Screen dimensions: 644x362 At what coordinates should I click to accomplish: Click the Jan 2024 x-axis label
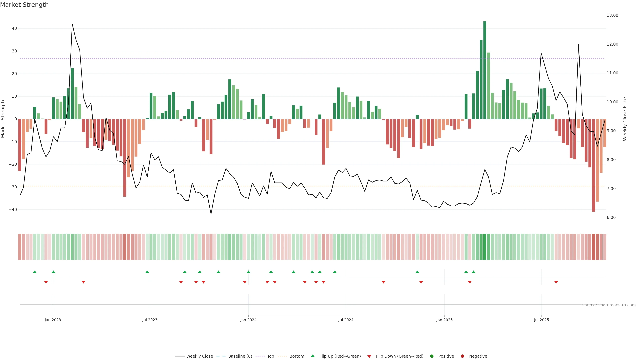(x=248, y=320)
